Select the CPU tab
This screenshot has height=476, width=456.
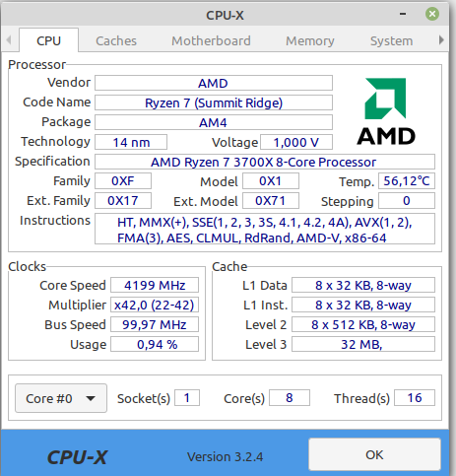pos(49,40)
